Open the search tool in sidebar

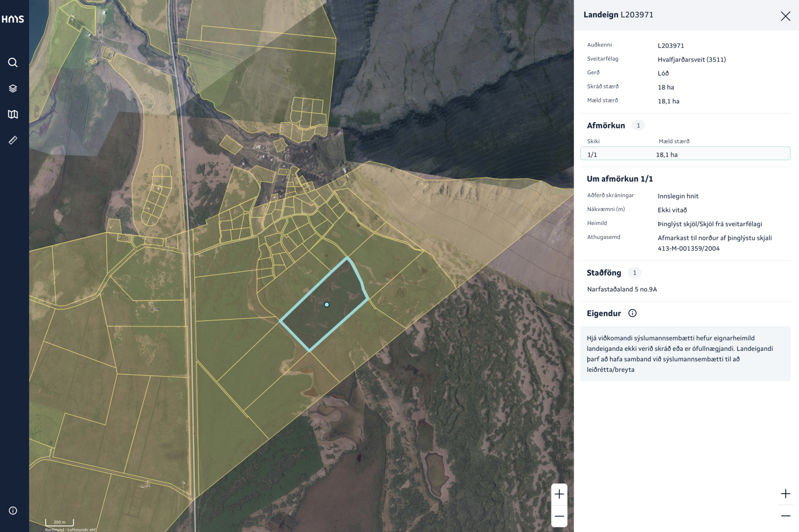(x=13, y=62)
